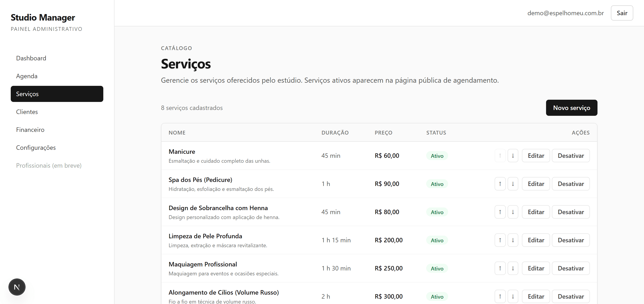Image resolution: width=644 pixels, height=304 pixels.
Task: Click the Manicure service name
Action: click(x=182, y=152)
